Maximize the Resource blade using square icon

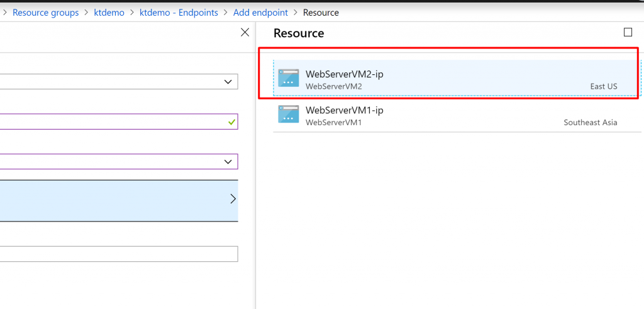tap(628, 33)
